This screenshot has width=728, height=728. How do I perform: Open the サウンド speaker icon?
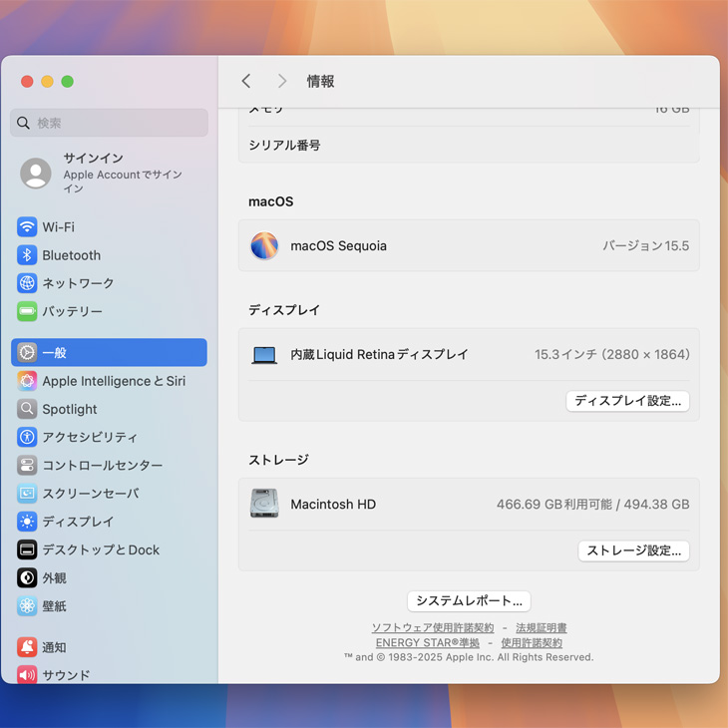[27, 674]
